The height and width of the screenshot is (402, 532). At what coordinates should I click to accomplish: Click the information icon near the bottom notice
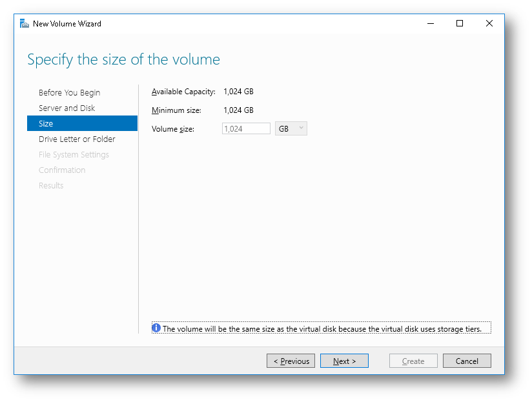click(156, 328)
